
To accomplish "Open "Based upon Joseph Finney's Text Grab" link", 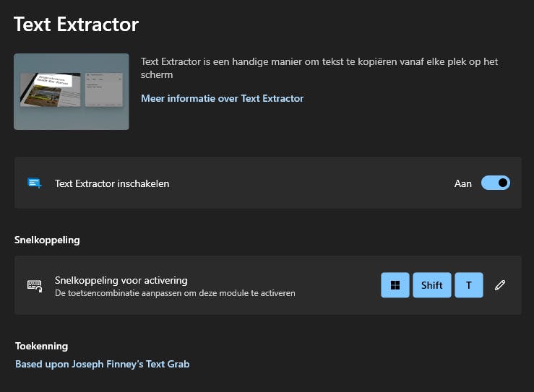I will [102, 364].
